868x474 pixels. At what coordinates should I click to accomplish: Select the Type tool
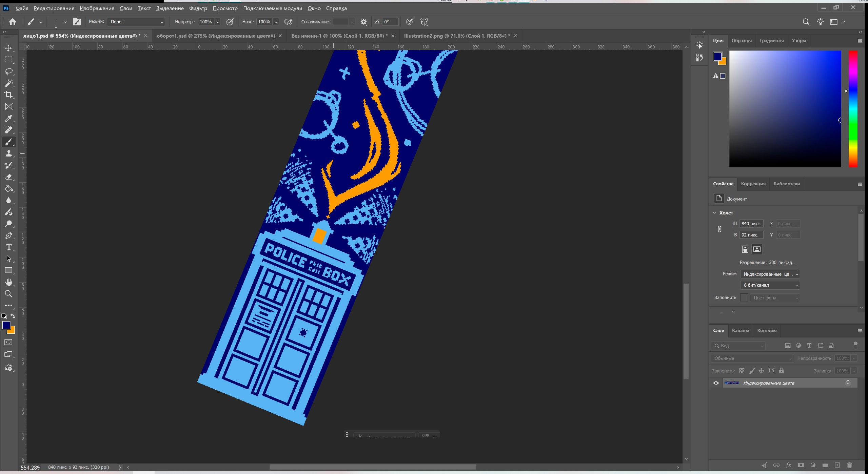coord(8,247)
